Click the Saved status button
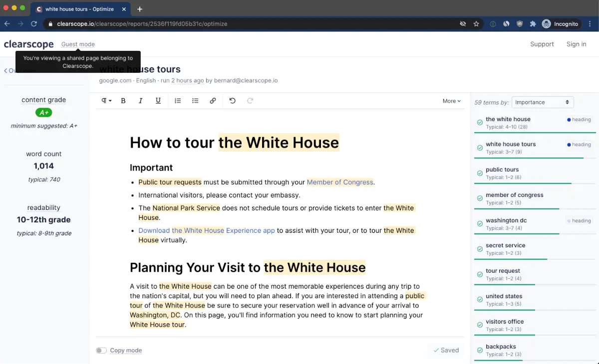The width and height of the screenshot is (599, 364). 446,351
